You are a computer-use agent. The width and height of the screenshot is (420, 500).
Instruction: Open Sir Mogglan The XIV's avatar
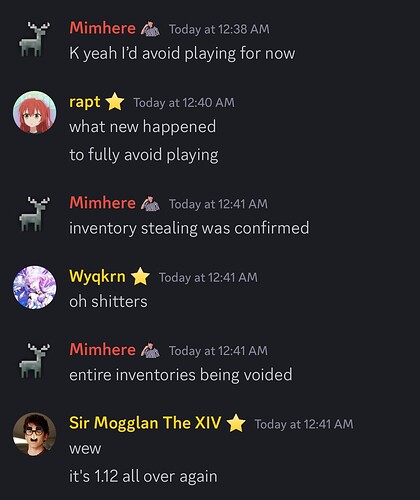[x=34, y=434]
